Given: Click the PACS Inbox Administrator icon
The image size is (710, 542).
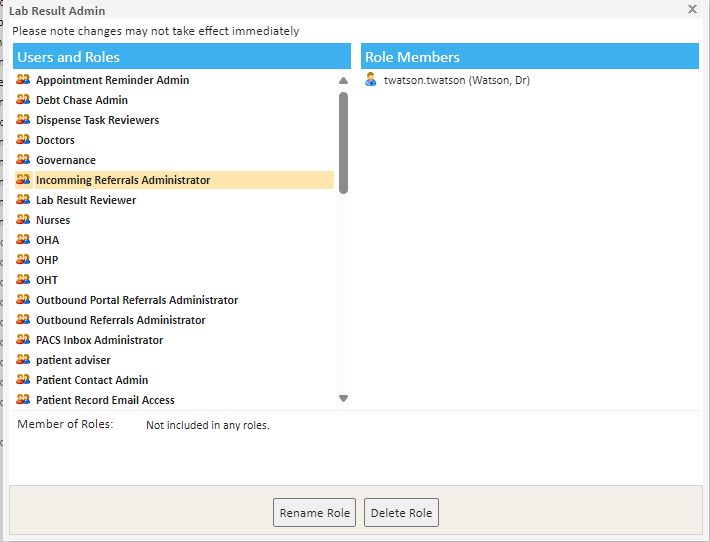Looking at the screenshot, I should (x=23, y=340).
